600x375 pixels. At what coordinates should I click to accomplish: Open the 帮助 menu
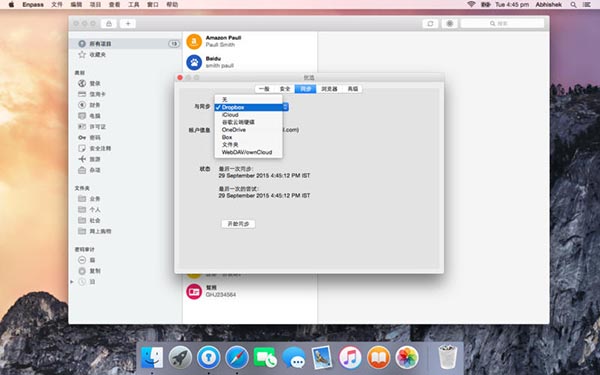pyautogui.click(x=172, y=5)
